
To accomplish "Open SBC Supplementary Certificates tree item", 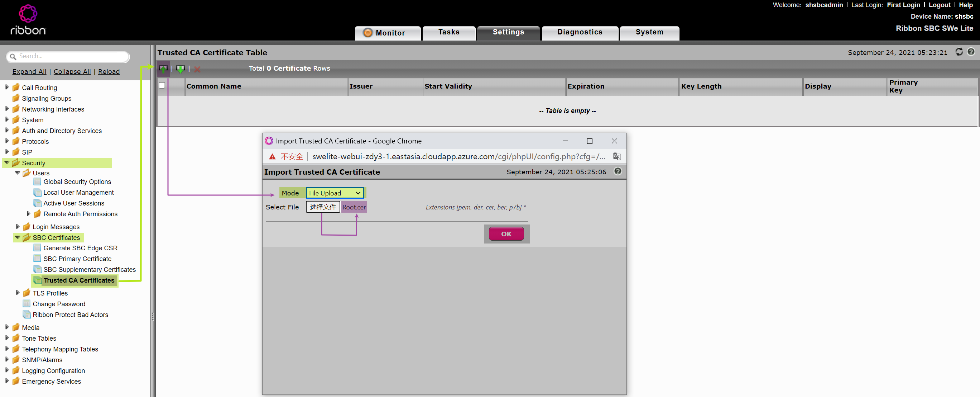I will coord(90,270).
